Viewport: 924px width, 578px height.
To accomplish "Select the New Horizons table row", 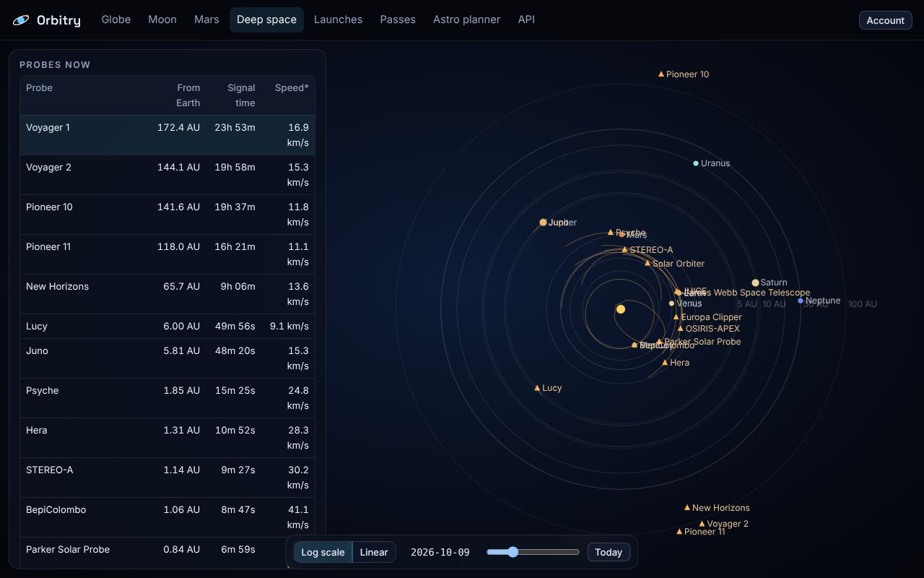I will coord(167,294).
